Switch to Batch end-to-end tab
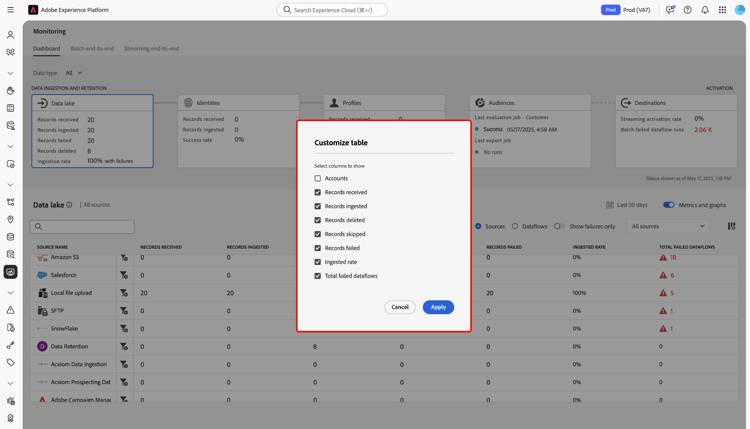This screenshot has width=750, height=429. pyautogui.click(x=92, y=48)
